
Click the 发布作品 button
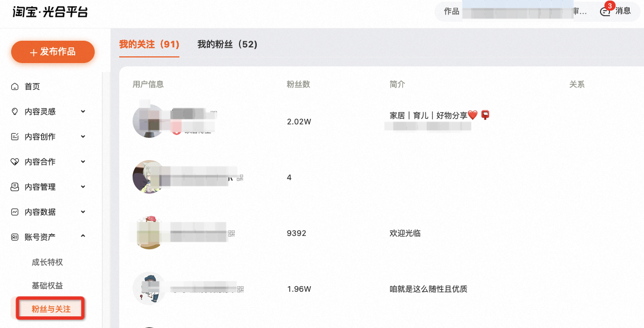pos(53,52)
